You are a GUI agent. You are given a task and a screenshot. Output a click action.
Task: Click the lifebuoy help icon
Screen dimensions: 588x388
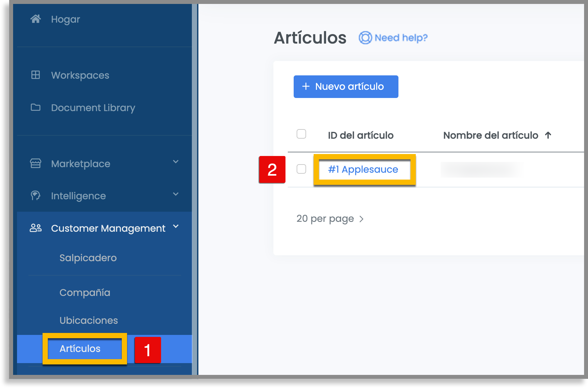(x=365, y=38)
